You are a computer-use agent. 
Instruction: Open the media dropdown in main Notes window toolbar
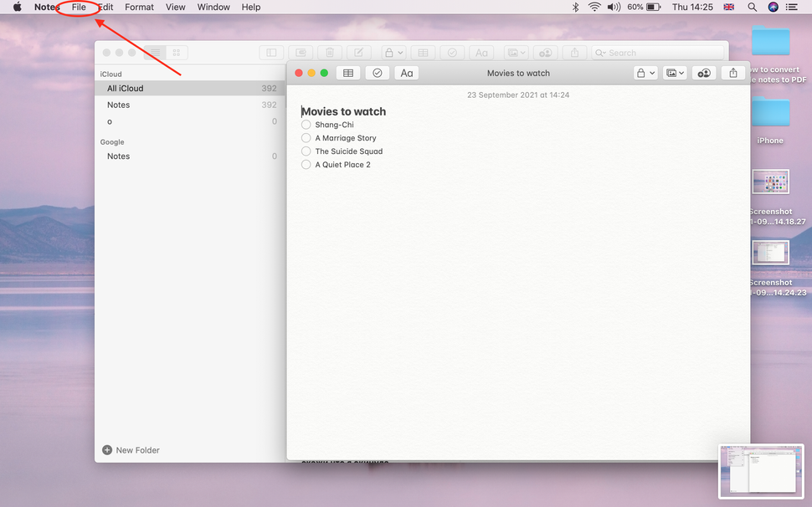click(x=516, y=53)
